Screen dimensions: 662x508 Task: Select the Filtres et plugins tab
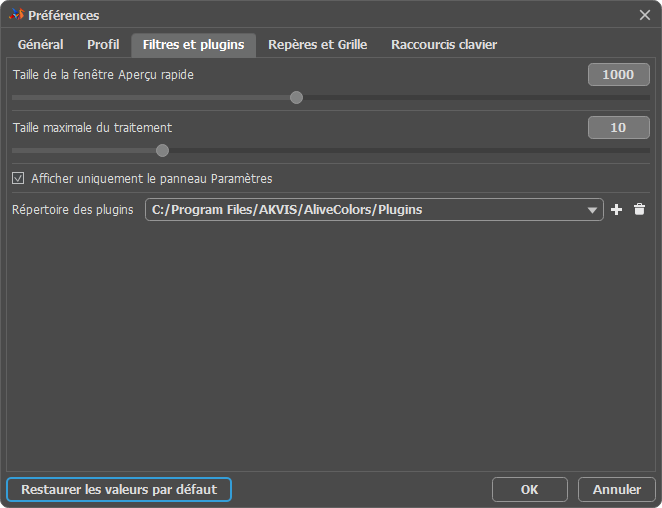click(193, 45)
